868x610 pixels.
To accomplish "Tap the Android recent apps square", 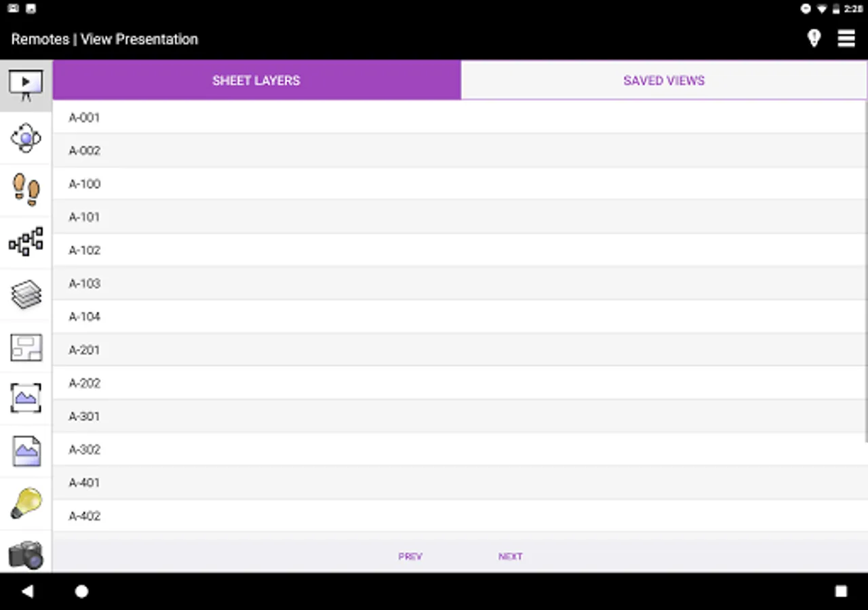I will click(841, 591).
